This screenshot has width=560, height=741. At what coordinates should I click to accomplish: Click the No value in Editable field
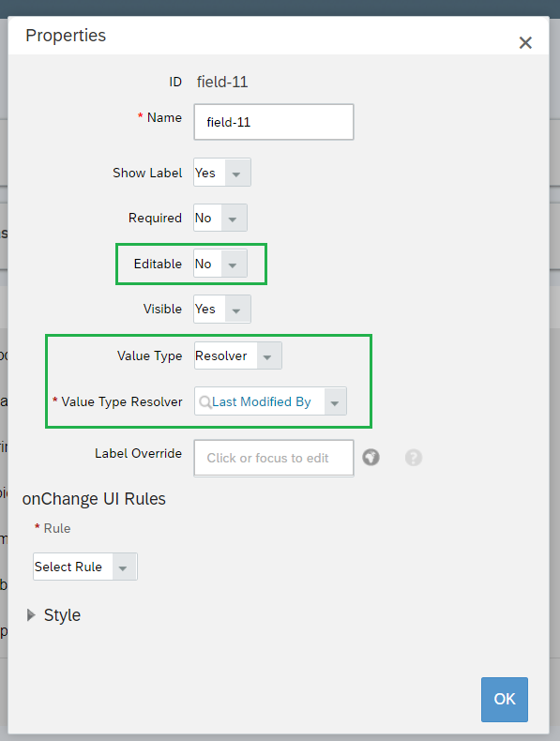coord(204,264)
